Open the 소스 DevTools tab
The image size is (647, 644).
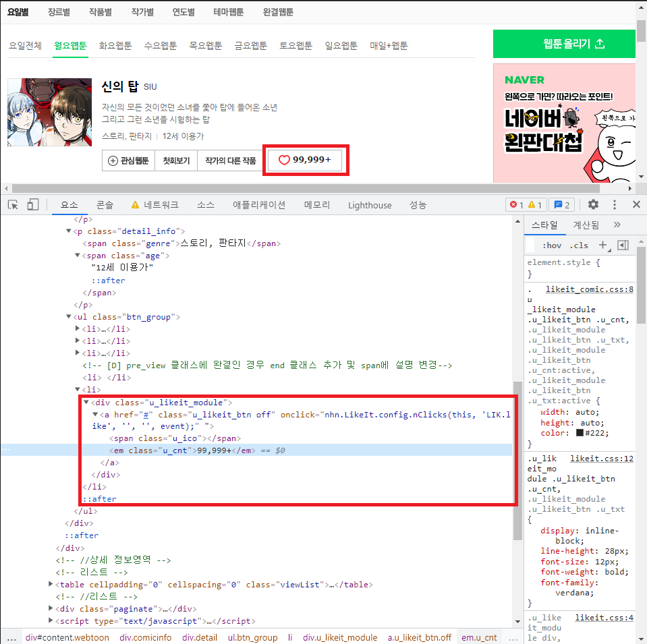[206, 204]
